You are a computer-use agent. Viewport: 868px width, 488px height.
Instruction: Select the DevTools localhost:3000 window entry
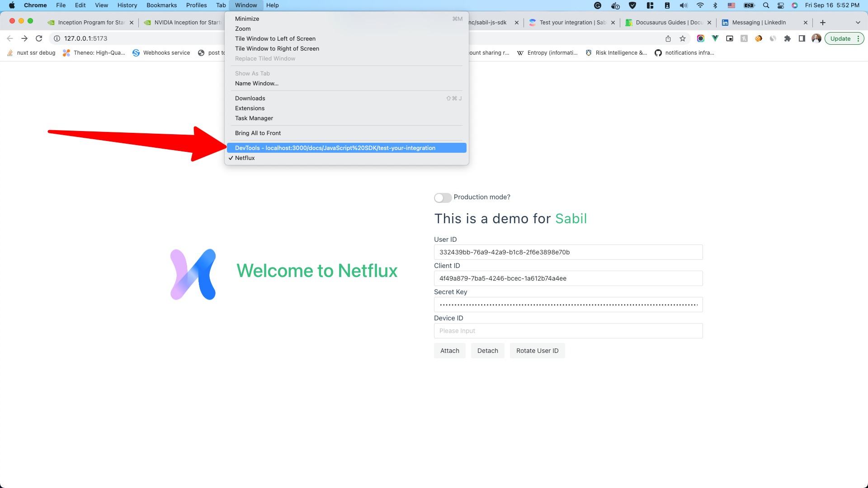click(x=346, y=148)
